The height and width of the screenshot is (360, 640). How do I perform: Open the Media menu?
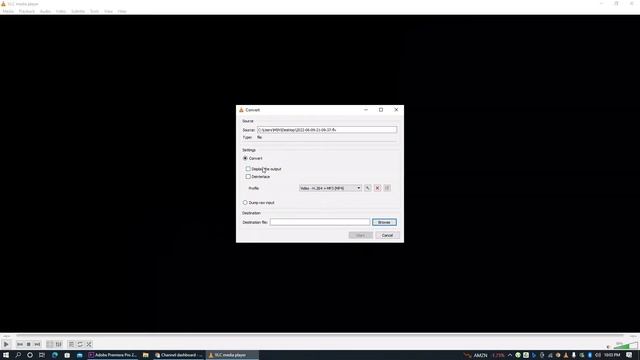[x=8, y=11]
